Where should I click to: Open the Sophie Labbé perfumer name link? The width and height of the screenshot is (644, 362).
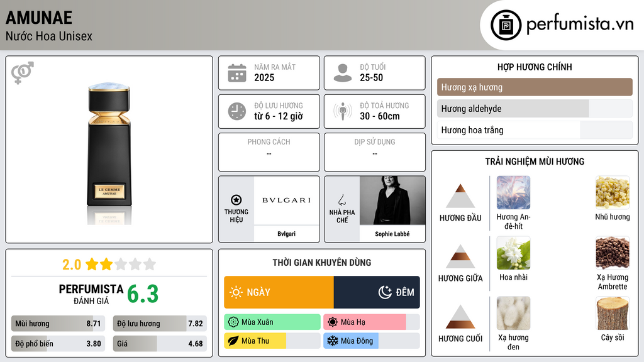392,234
